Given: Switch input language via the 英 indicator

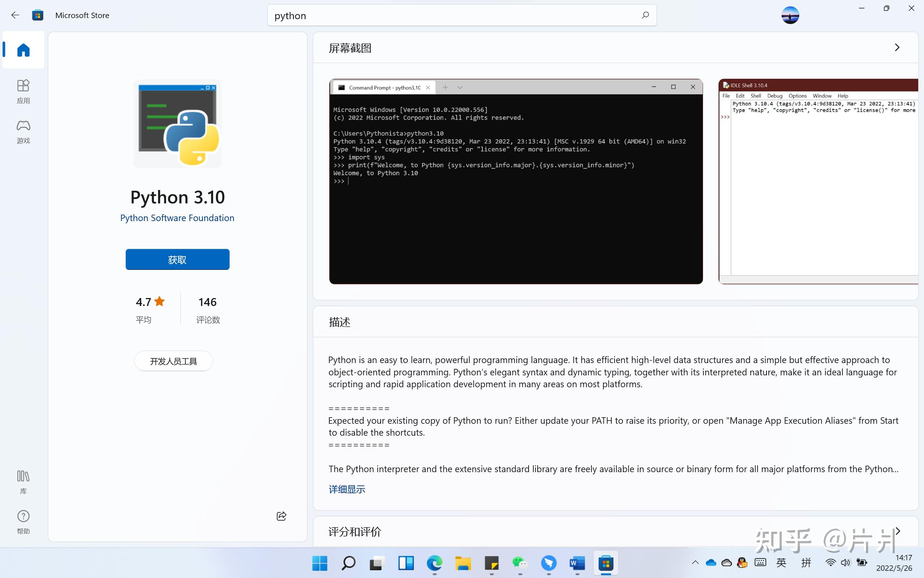Looking at the screenshot, I should 781,562.
